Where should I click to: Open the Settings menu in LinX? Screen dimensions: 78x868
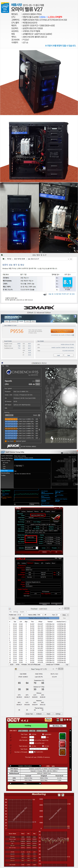tap(15, 612)
